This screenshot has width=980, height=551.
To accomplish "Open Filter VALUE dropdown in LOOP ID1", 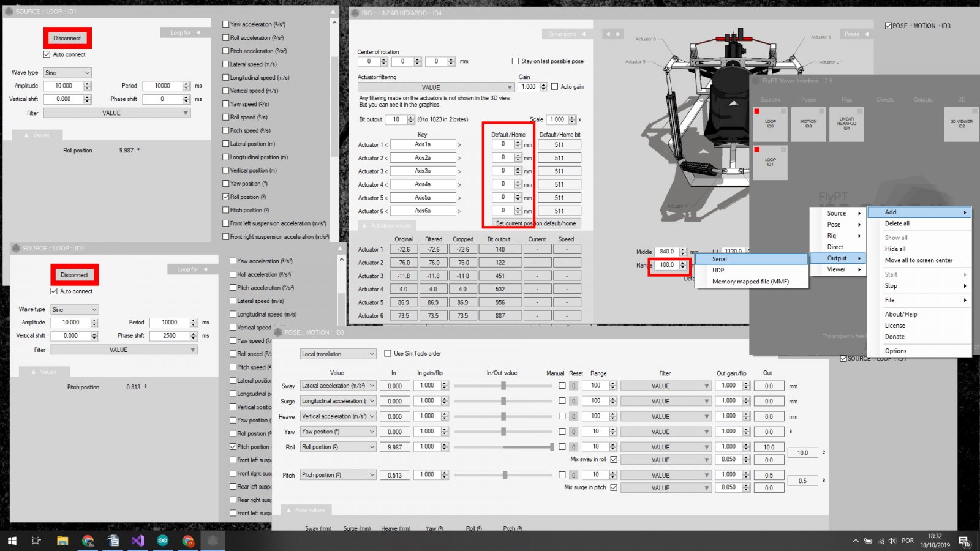I will tap(117, 113).
